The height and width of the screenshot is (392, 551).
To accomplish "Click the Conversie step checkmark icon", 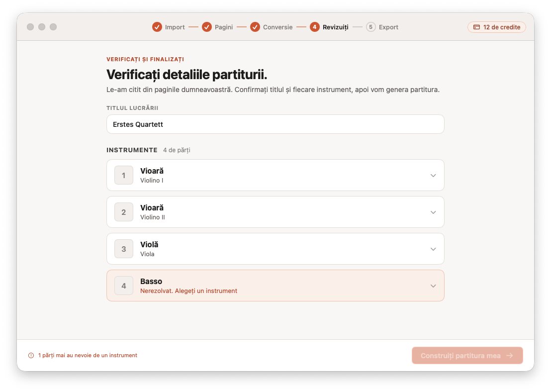I will pyautogui.click(x=255, y=27).
